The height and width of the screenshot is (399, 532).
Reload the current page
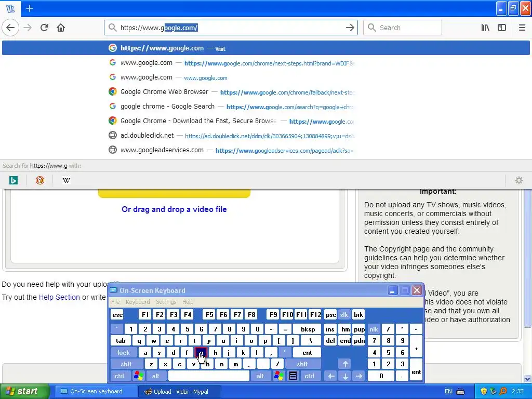point(44,28)
